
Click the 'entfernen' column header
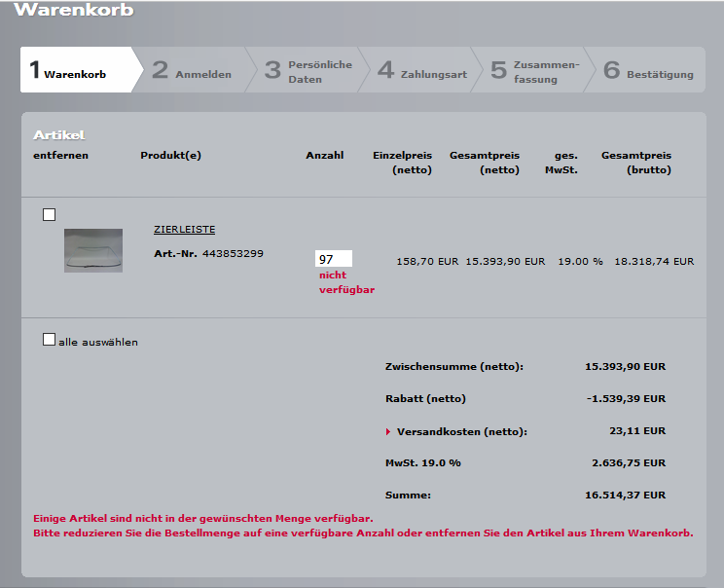(60, 156)
